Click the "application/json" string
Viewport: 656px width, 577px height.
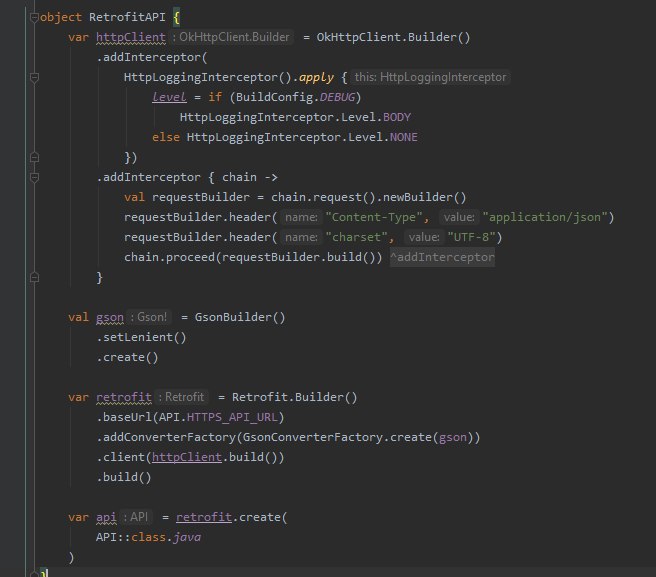point(545,217)
